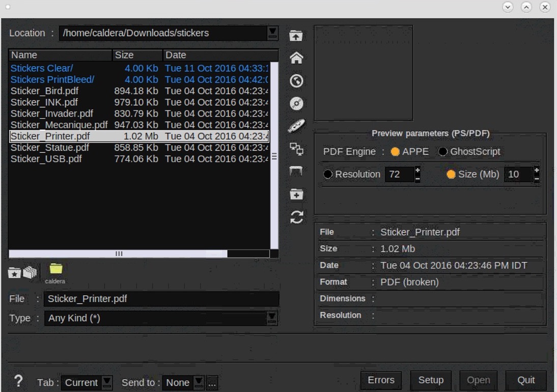Open the caldera bookmark folder
The height and width of the screenshot is (392, 557).
tap(55, 270)
